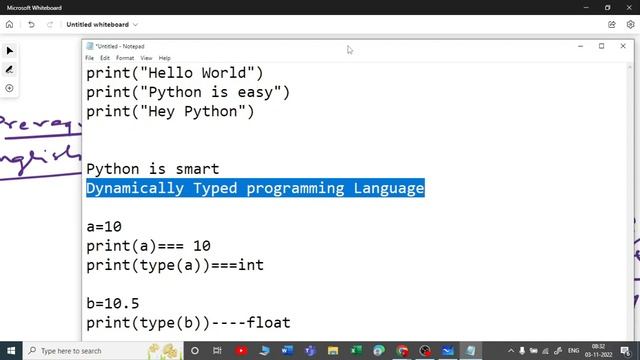The image size is (640, 360).
Task: Click the microphone tray icon
Action: coord(522,351)
